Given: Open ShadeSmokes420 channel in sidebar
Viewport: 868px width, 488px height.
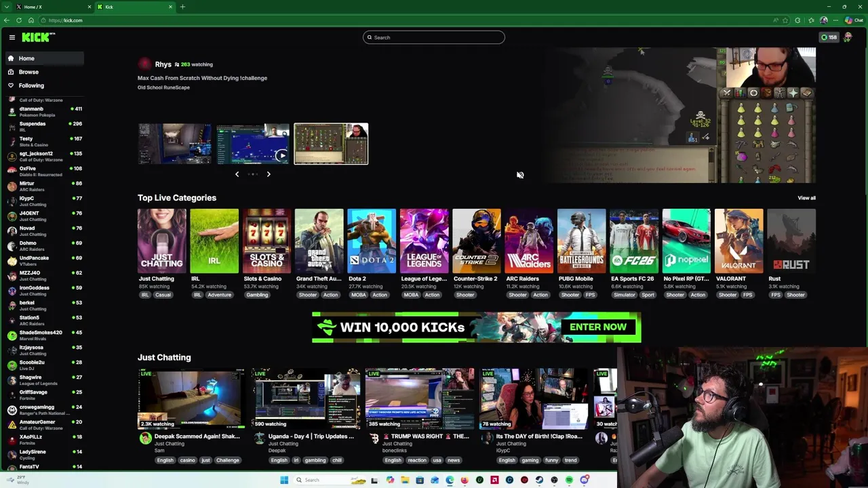Looking at the screenshot, I should click(x=44, y=335).
